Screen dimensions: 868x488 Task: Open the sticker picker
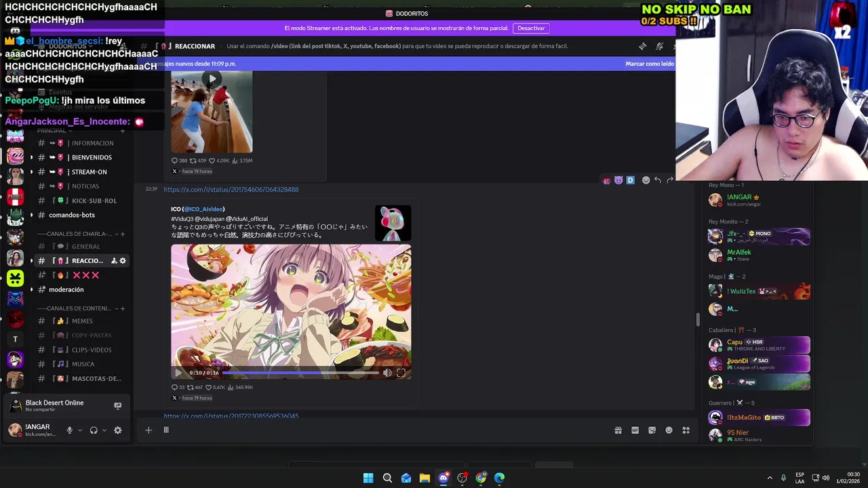652,430
